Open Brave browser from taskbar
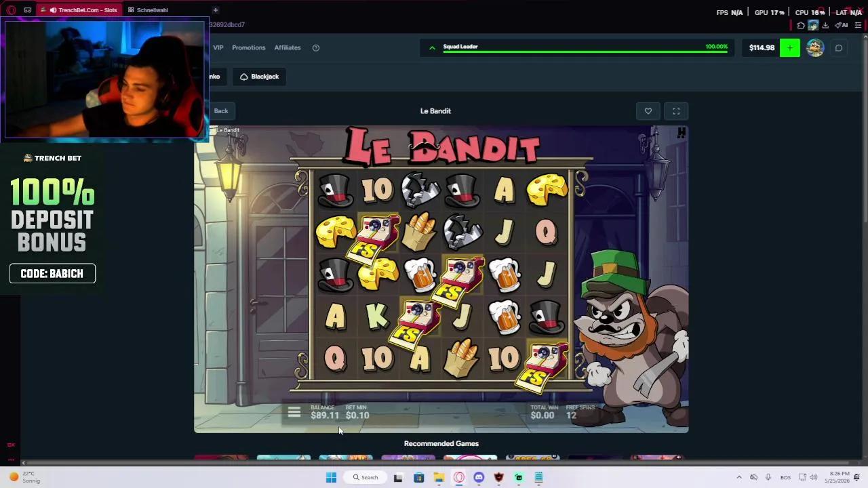This screenshot has width=868, height=488. click(499, 477)
